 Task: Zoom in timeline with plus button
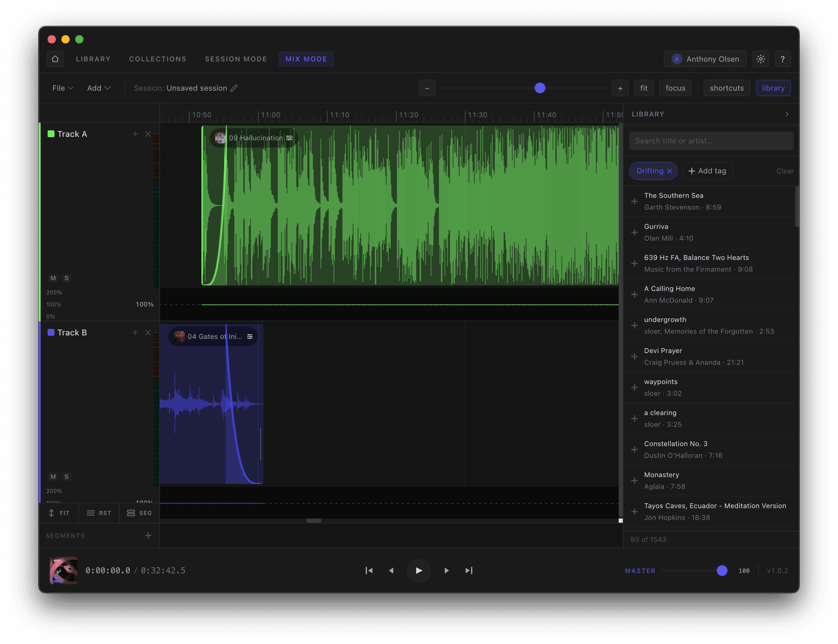coord(620,88)
